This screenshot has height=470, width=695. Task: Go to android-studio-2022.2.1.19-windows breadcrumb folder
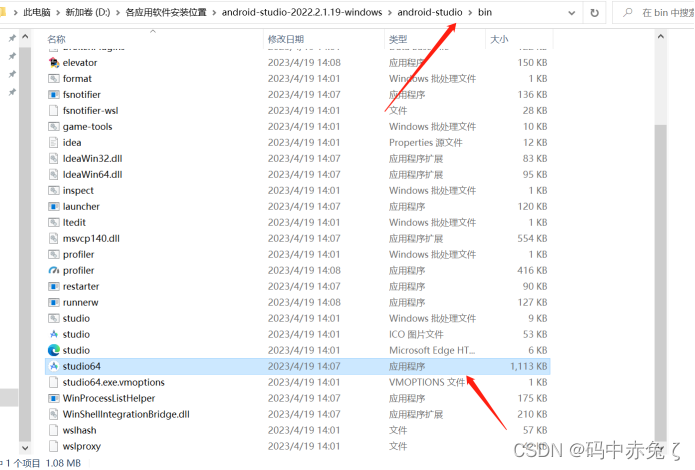click(x=302, y=12)
